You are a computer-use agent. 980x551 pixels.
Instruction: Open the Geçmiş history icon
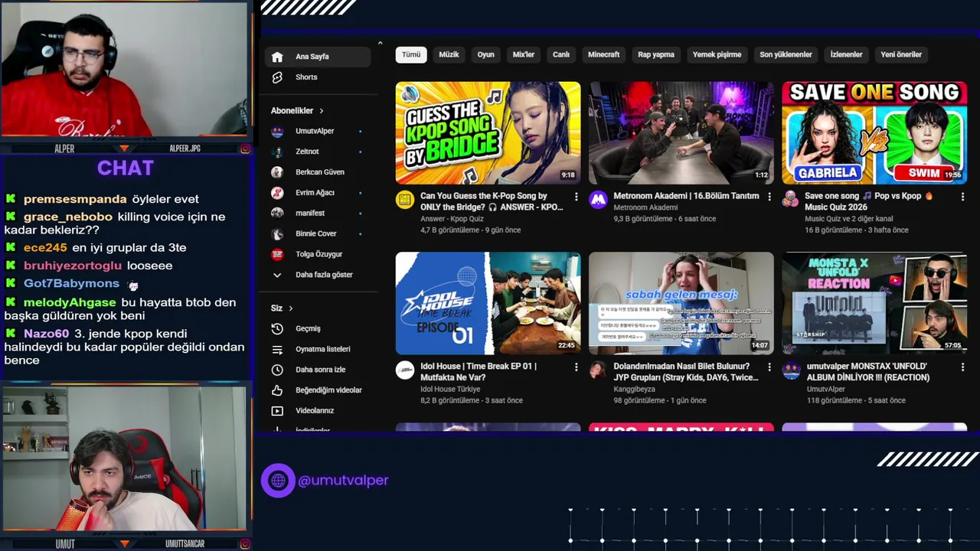point(277,328)
